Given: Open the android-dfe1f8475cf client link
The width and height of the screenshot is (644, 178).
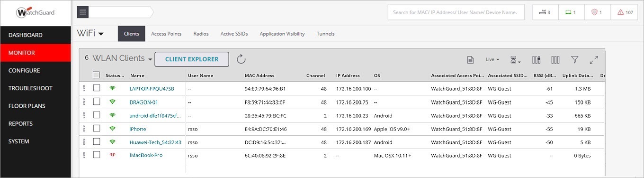Looking at the screenshot, I should tap(155, 115).
